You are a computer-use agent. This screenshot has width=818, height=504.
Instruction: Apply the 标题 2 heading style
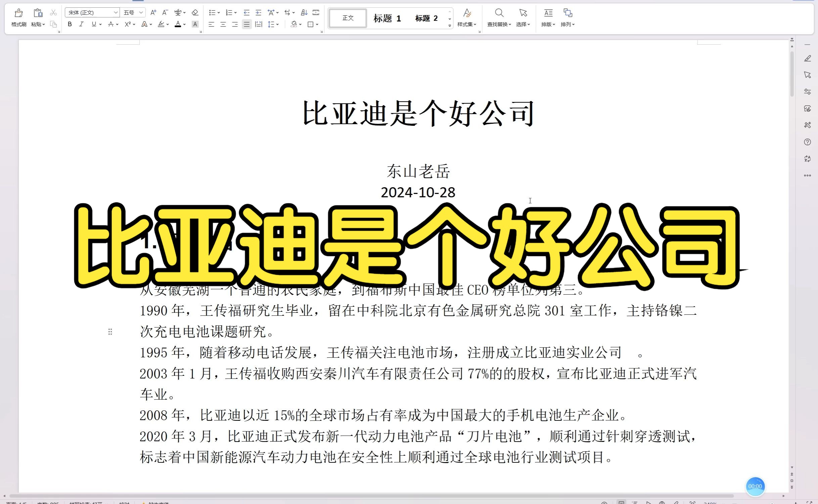point(426,18)
